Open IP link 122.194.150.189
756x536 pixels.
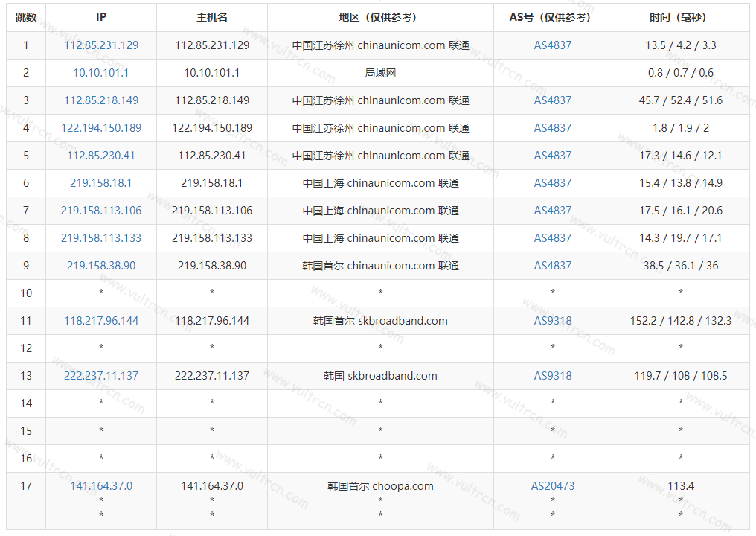101,128
